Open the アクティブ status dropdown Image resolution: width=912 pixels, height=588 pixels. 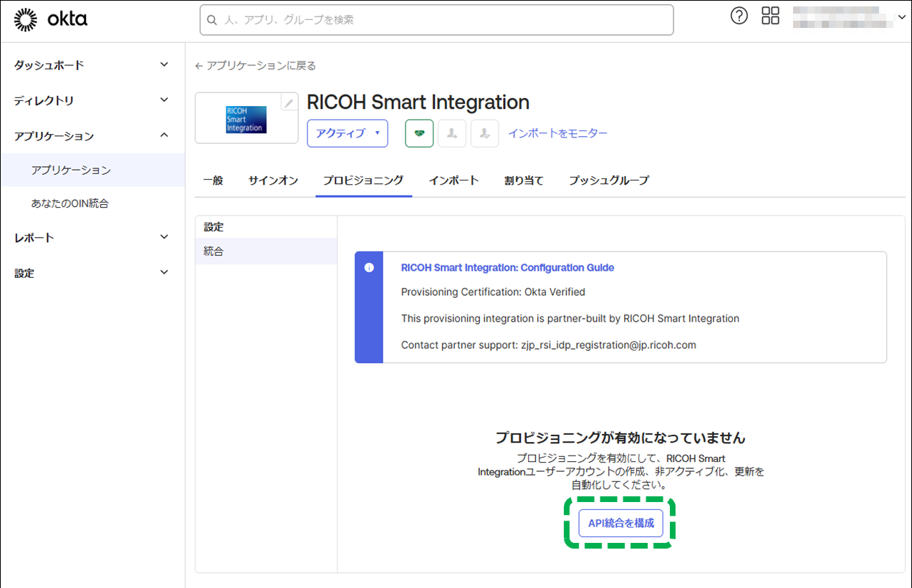coord(347,133)
